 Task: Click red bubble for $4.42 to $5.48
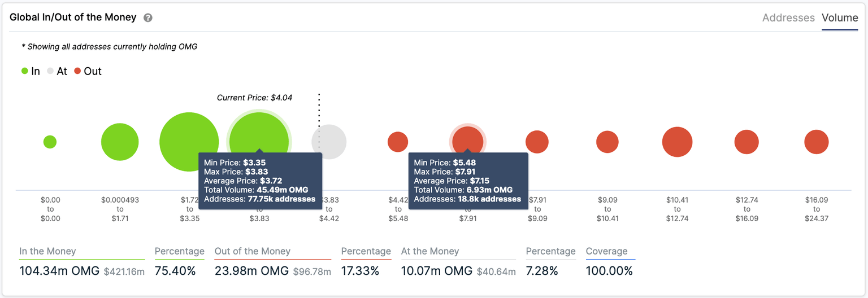398,142
